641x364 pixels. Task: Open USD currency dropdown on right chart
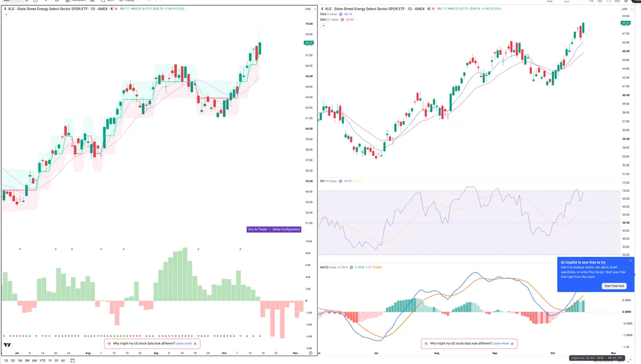627,9
